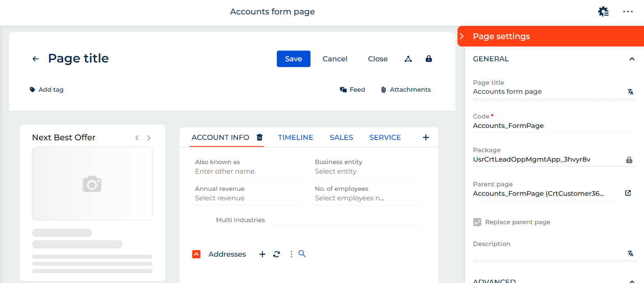
Task: Open Attachments with paperclip icon
Action: (x=406, y=90)
